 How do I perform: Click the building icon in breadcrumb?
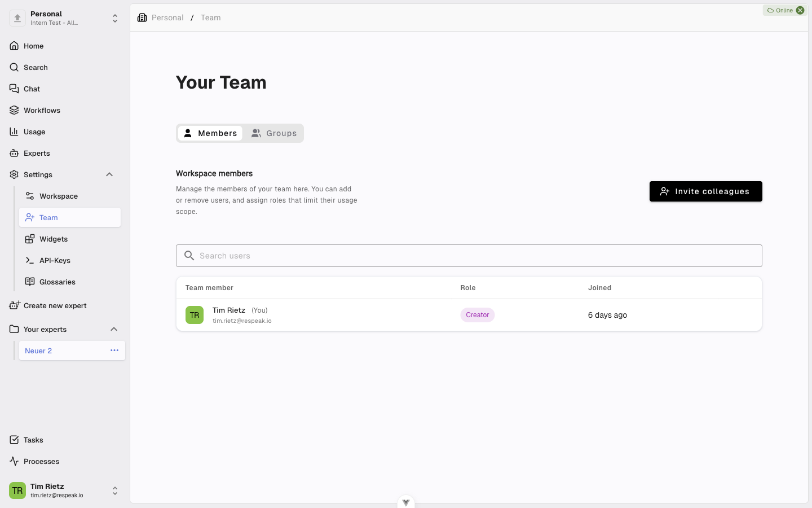142,17
